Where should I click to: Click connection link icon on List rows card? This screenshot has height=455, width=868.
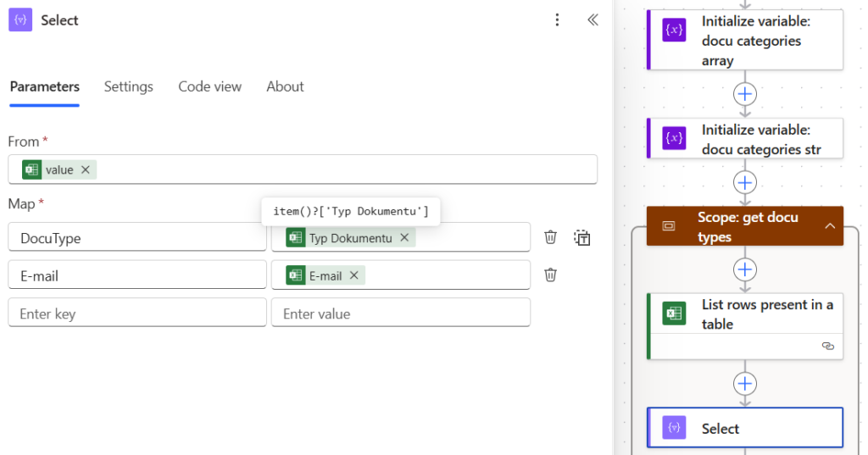tap(828, 346)
